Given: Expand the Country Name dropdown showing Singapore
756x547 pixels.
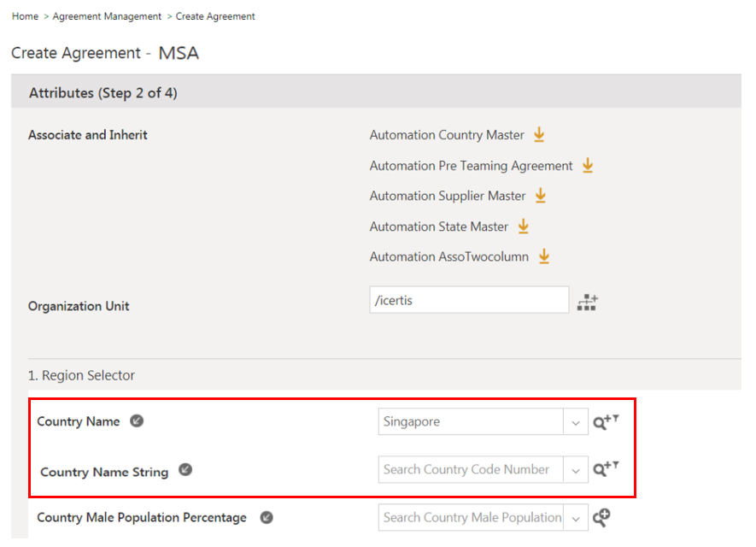Looking at the screenshot, I should tap(576, 421).
